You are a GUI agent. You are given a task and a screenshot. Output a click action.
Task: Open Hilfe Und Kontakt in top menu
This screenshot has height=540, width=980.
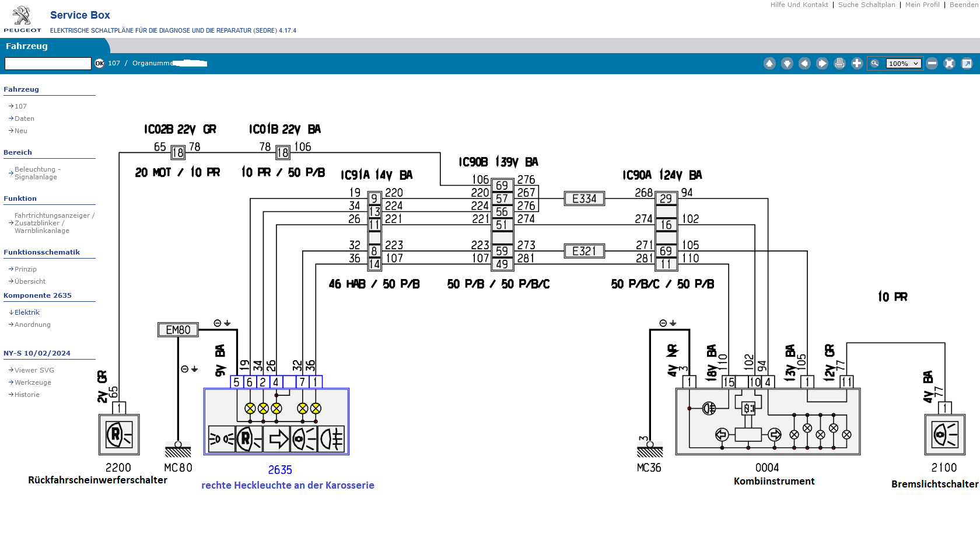click(799, 5)
